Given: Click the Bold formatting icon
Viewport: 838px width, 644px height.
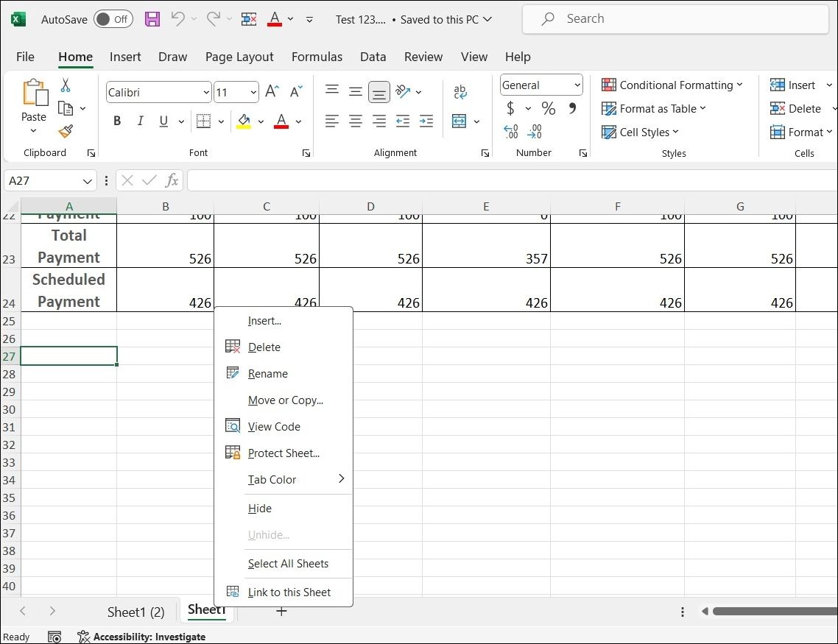Looking at the screenshot, I should point(117,121).
